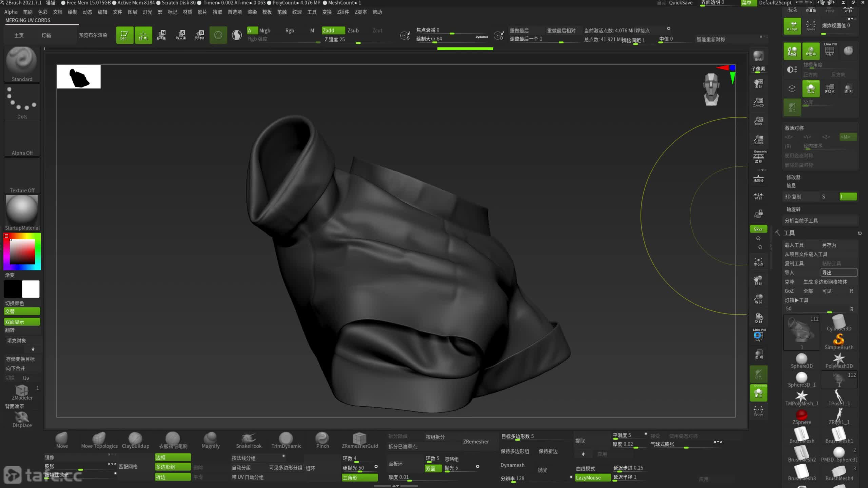
Task: Select the PolyMesh3D star tool
Action: point(839,361)
